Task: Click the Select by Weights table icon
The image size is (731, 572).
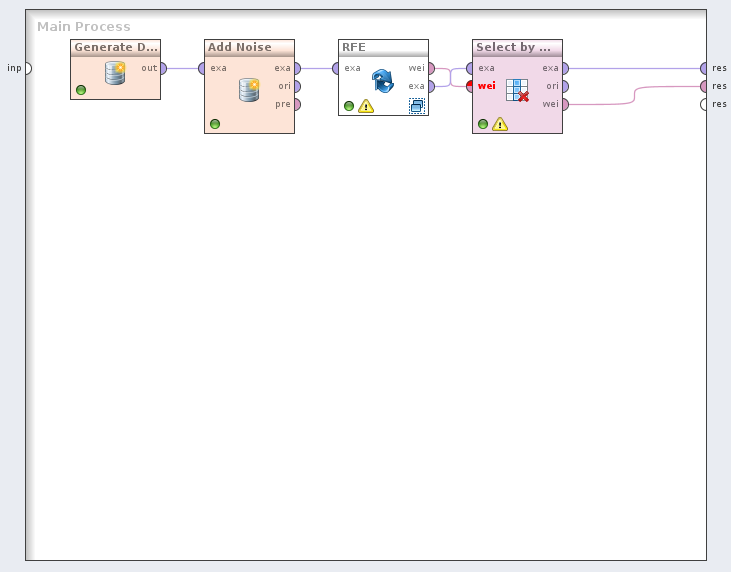Action: click(517, 90)
